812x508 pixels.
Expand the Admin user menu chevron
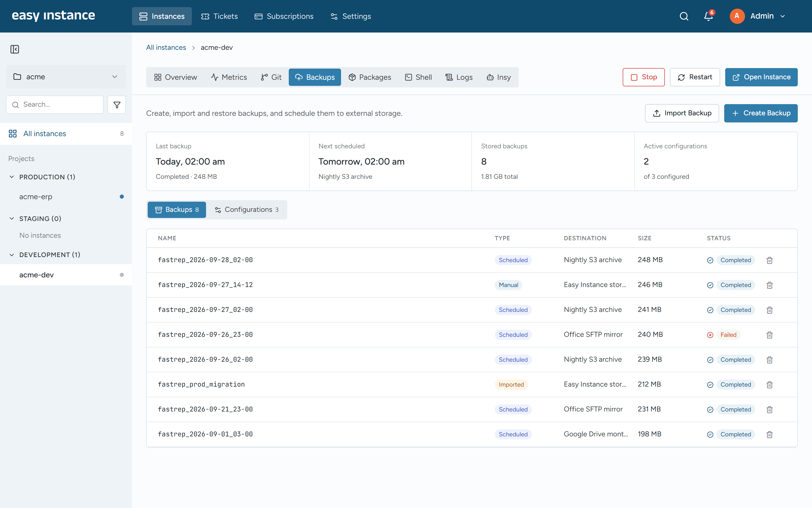pyautogui.click(x=783, y=16)
